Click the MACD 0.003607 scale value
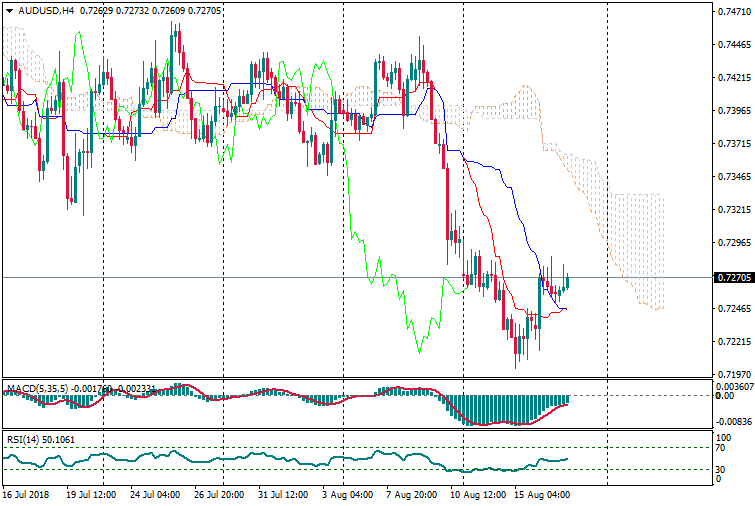This screenshot has width=755, height=506. pos(734,386)
